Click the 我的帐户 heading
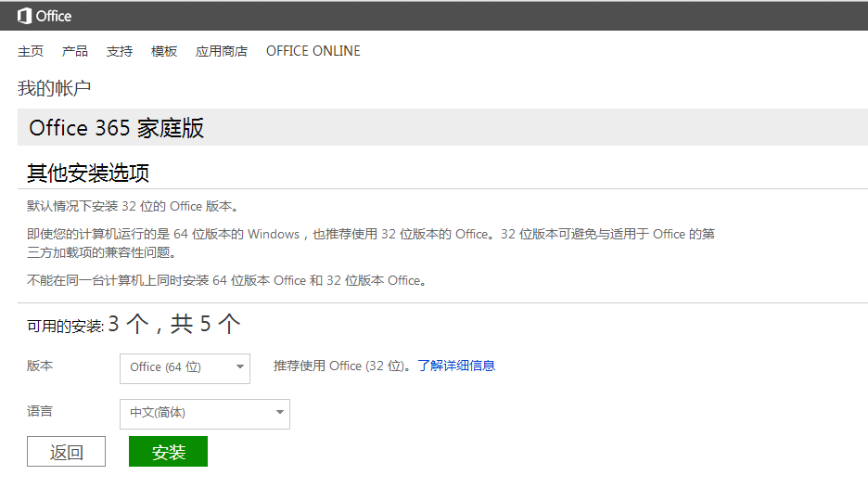 [x=54, y=88]
